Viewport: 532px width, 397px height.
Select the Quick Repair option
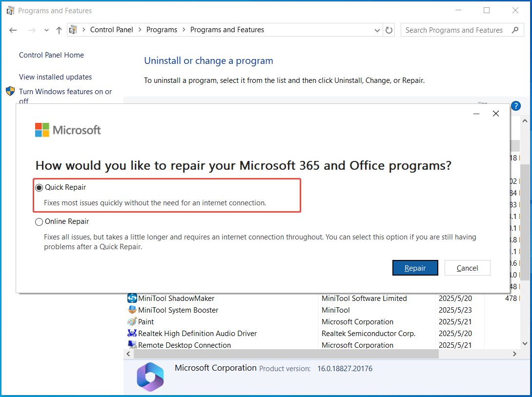tap(39, 187)
